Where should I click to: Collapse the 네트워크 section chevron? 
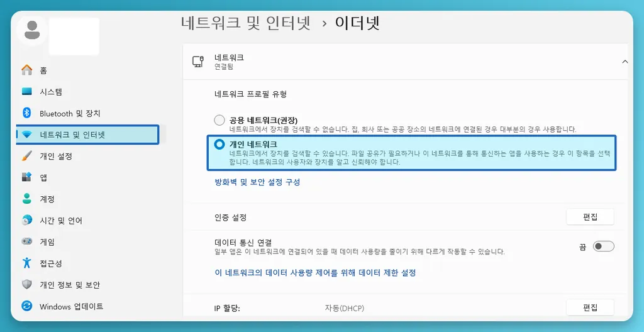(625, 62)
